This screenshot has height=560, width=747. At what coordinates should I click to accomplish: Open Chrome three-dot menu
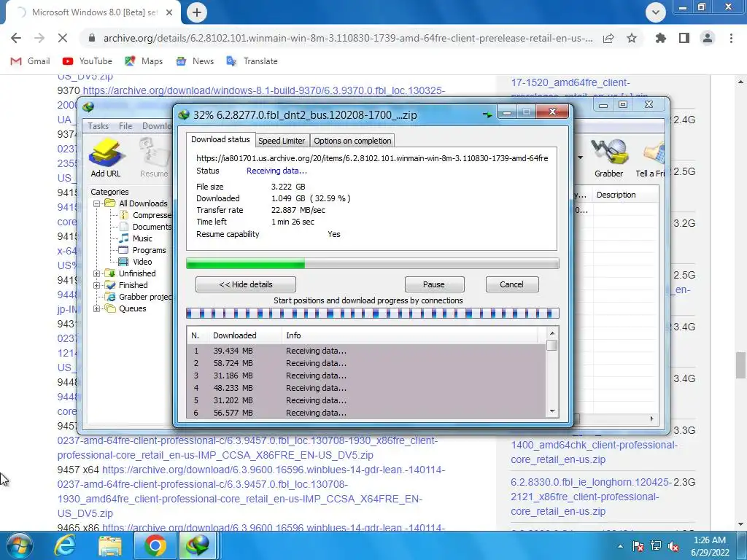pos(731,38)
